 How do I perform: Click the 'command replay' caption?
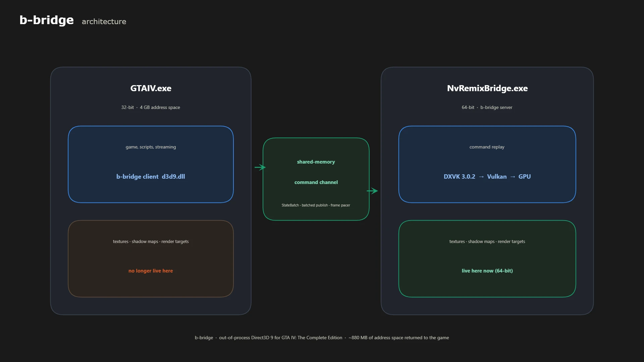click(487, 147)
